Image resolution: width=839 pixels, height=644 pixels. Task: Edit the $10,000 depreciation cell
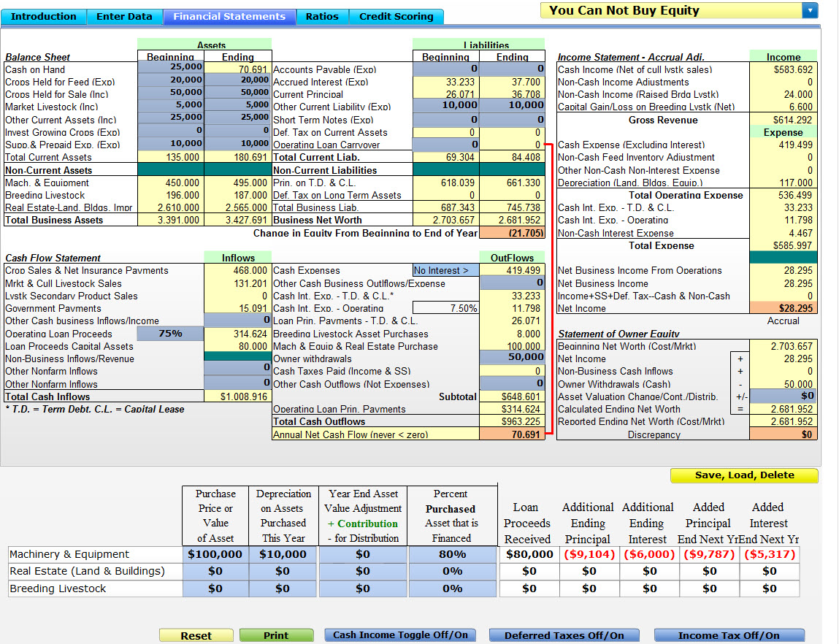[283, 554]
